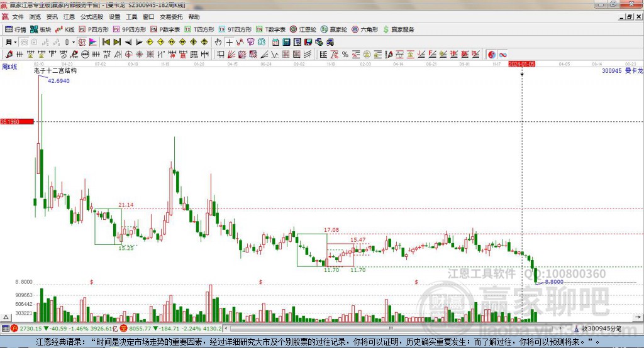Image resolution: width=644 pixels, height=348 pixels.
Task: Open 9T四方形 tool
Action: pos(235,30)
